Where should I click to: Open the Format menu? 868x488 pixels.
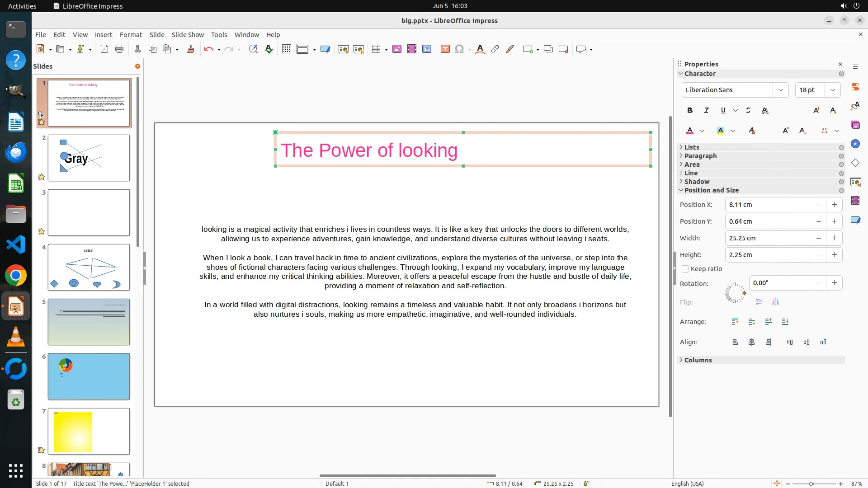[131, 35]
